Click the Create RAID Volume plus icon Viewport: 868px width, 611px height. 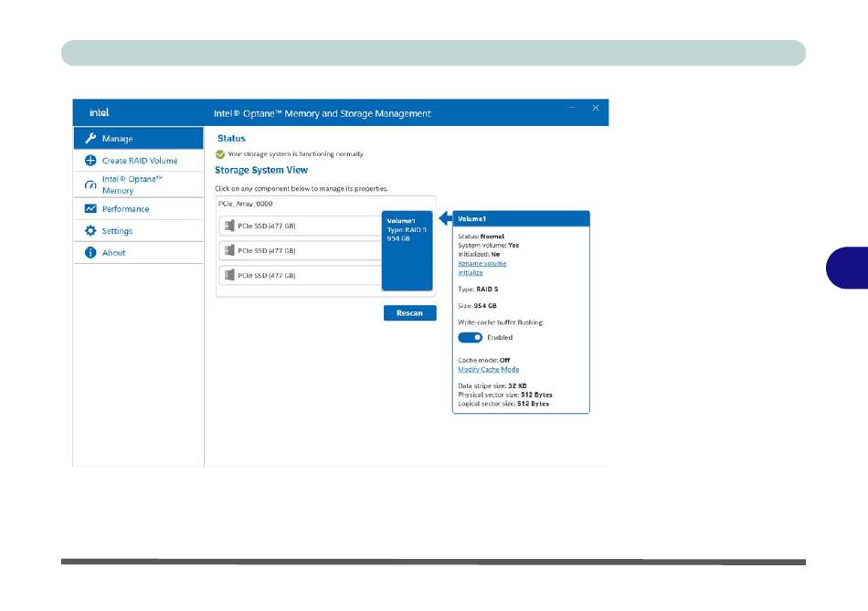[90, 161]
